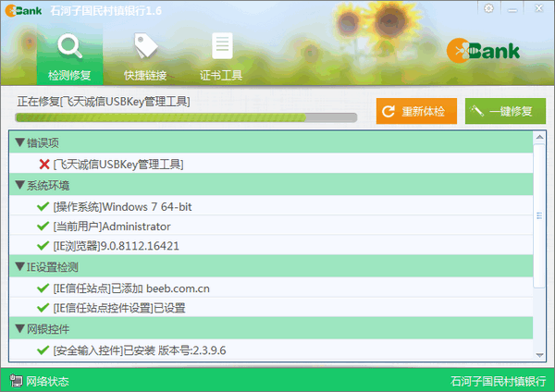Collapse the 网银控件 section

[x=20, y=329]
